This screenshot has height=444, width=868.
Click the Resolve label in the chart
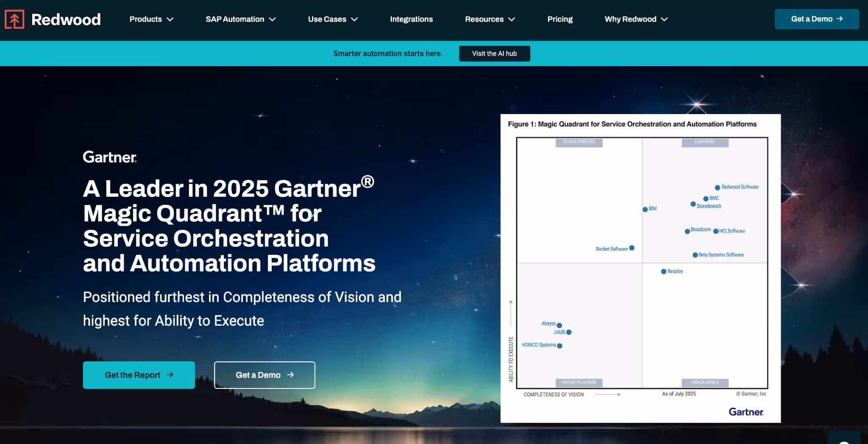click(x=675, y=271)
